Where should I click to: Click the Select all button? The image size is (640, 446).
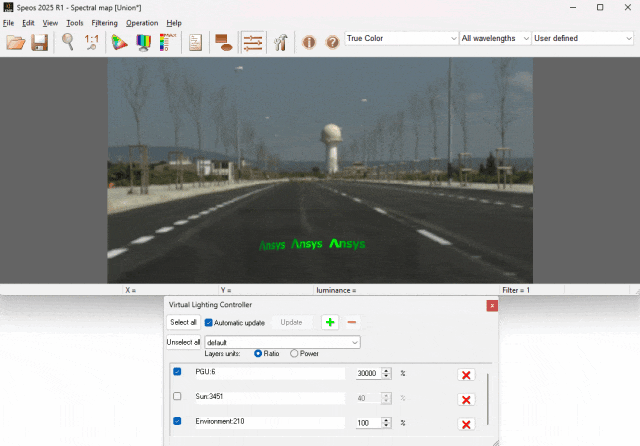click(183, 323)
